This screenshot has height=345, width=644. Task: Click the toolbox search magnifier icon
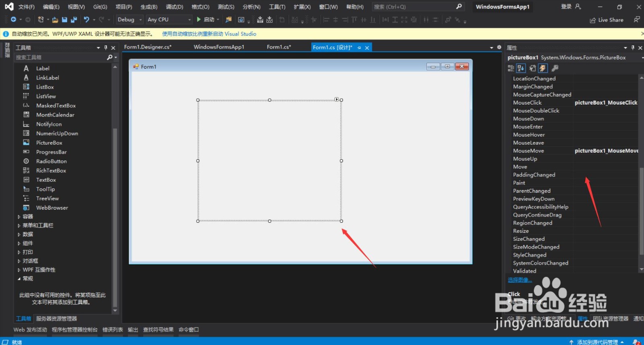(x=109, y=57)
